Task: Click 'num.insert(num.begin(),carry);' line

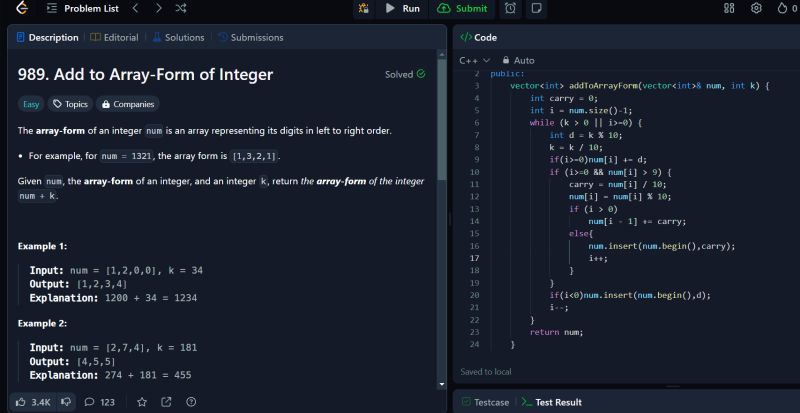Action: click(662, 246)
